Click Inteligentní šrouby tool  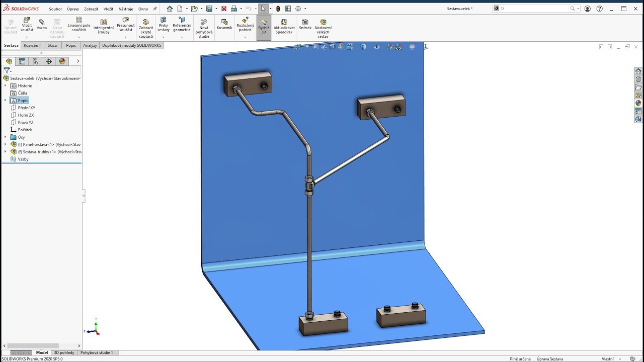[103, 26]
